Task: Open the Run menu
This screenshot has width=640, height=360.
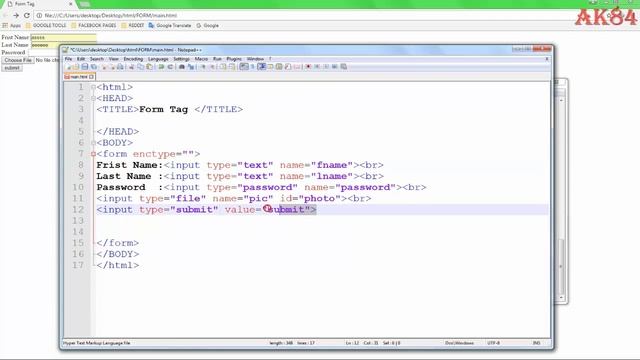Action: pos(217,59)
